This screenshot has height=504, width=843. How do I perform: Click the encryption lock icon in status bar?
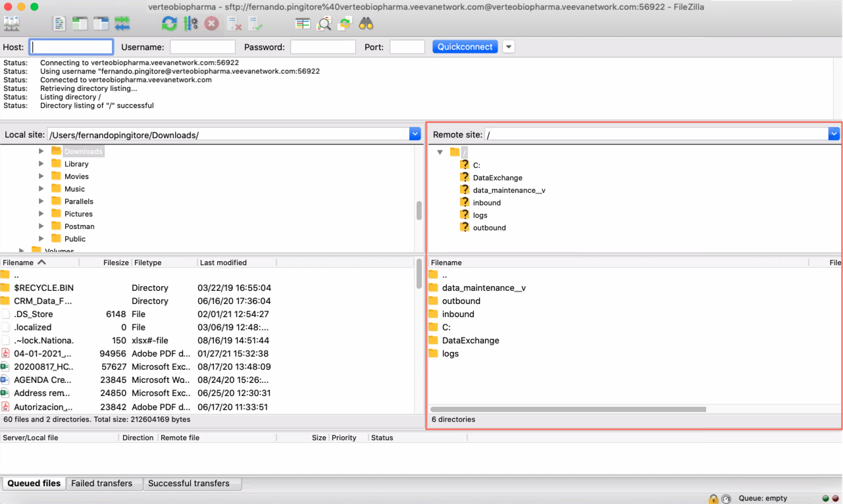[713, 499]
